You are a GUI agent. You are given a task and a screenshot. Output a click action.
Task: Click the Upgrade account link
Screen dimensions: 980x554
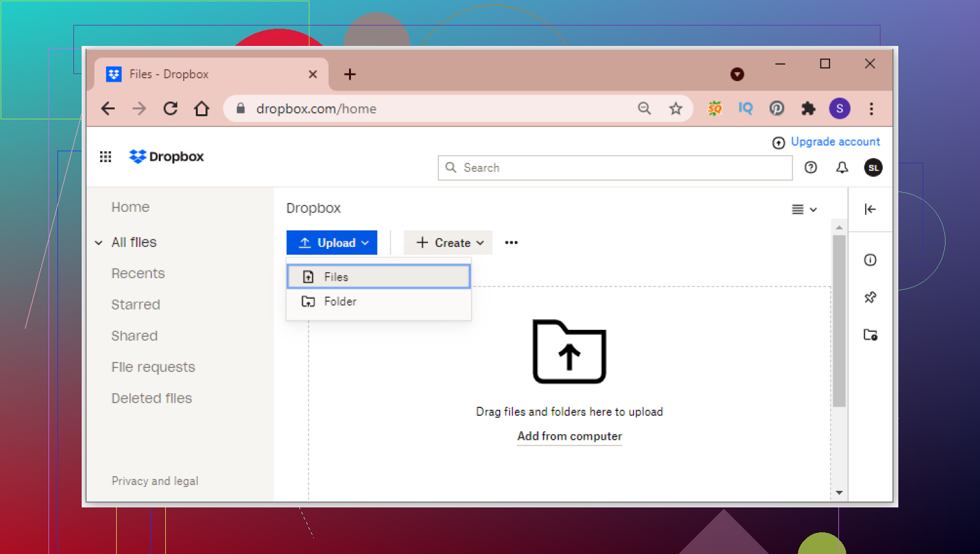click(x=835, y=142)
